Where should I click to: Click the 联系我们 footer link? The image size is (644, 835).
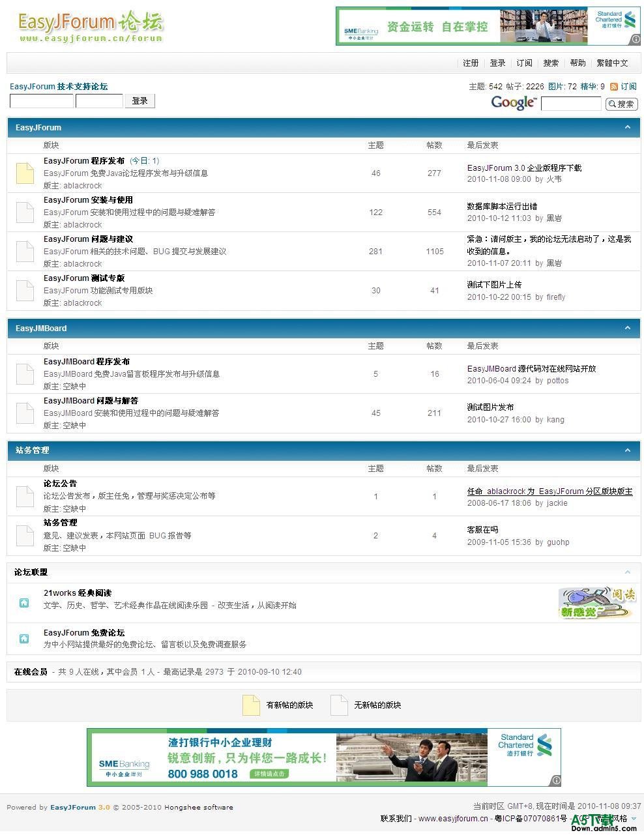click(396, 819)
